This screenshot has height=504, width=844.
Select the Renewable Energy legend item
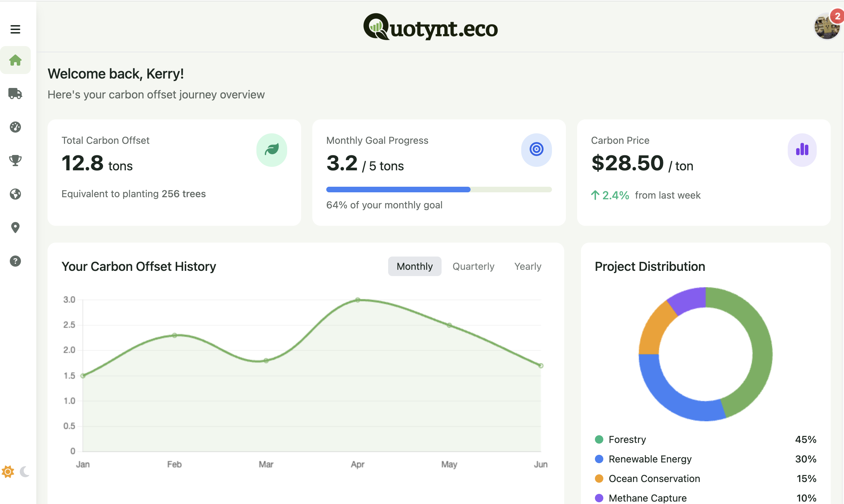(650, 459)
